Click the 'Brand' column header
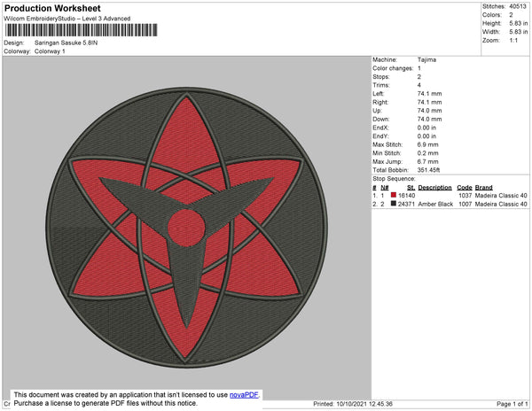Image resolution: width=532 pixels, height=411 pixels. [483, 188]
